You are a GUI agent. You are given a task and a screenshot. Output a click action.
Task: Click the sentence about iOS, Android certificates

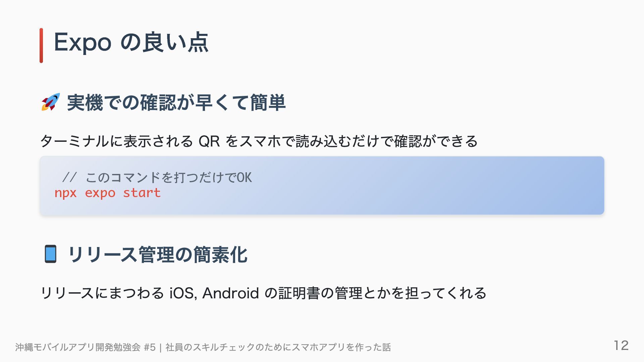(263, 293)
